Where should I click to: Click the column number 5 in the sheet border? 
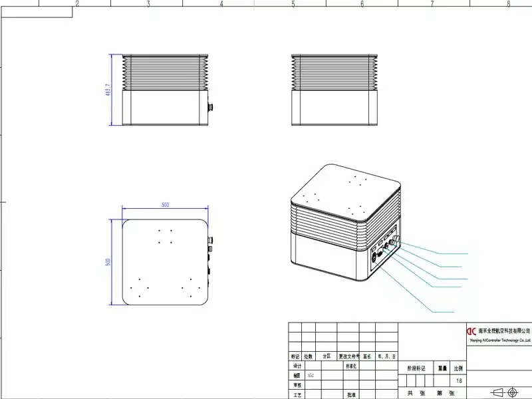293,5
